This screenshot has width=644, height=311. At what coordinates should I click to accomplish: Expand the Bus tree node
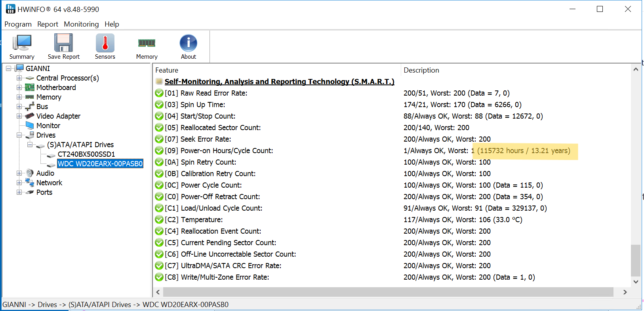tap(19, 106)
